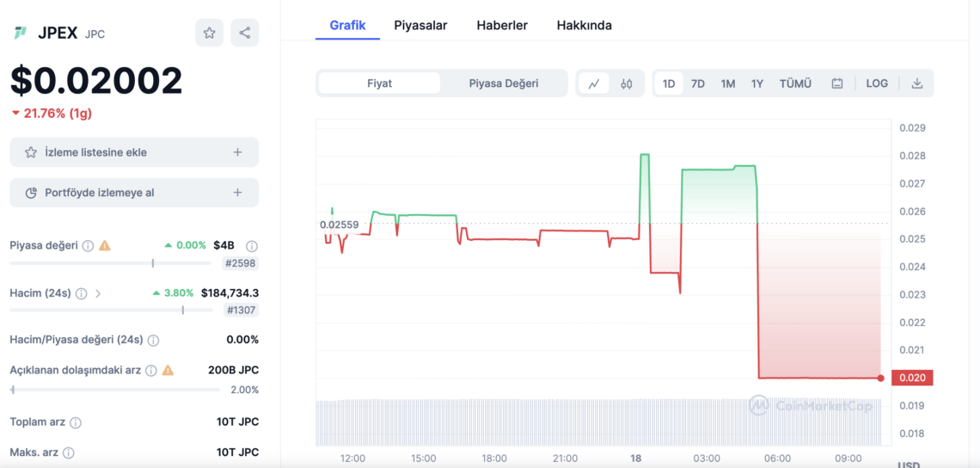Viewport: 980px width, 468px height.
Task: Open the Grafik tab
Action: pos(347,26)
